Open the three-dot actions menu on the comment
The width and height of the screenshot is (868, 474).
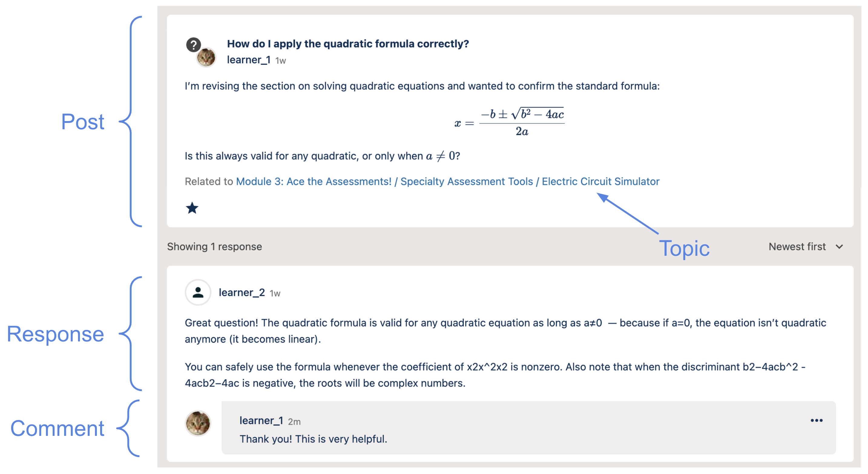point(816,420)
